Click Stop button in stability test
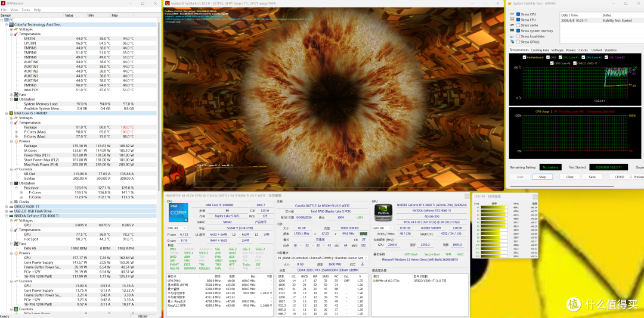Screen dimensions: 644x318 click(542, 177)
